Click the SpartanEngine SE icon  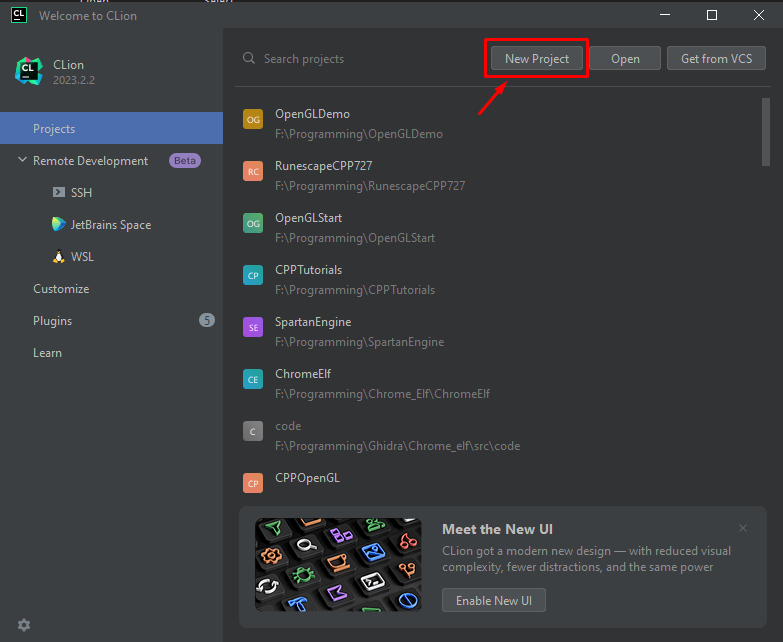coord(253,327)
